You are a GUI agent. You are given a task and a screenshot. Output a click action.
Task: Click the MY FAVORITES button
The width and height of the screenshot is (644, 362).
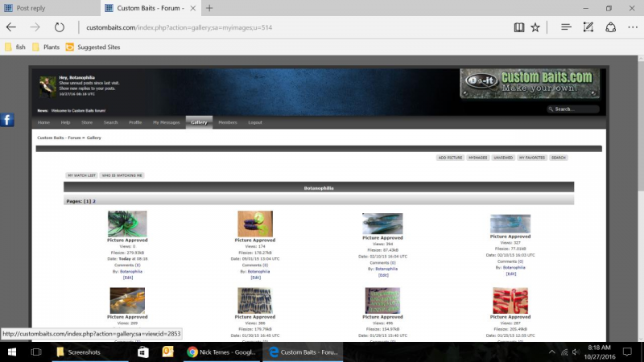click(531, 158)
